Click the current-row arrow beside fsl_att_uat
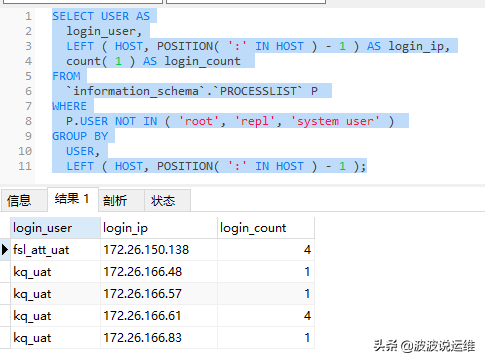Viewport: 485px width, 362px height. tap(5, 249)
